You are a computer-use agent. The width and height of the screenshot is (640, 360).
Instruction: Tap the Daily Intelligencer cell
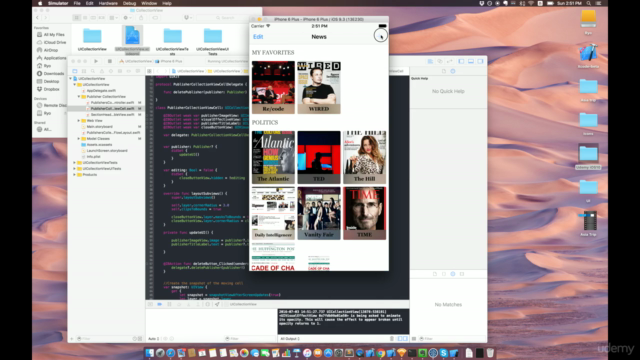tap(273, 213)
